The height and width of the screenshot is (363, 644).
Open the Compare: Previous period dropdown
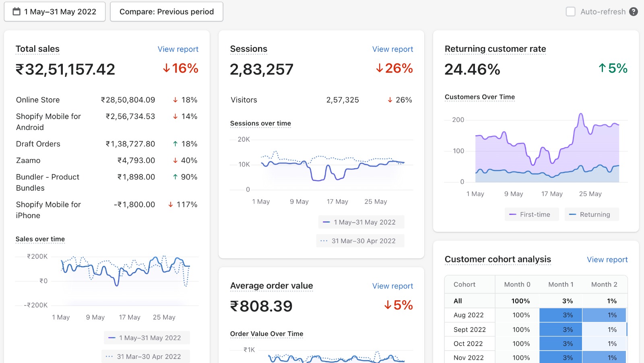[167, 12]
